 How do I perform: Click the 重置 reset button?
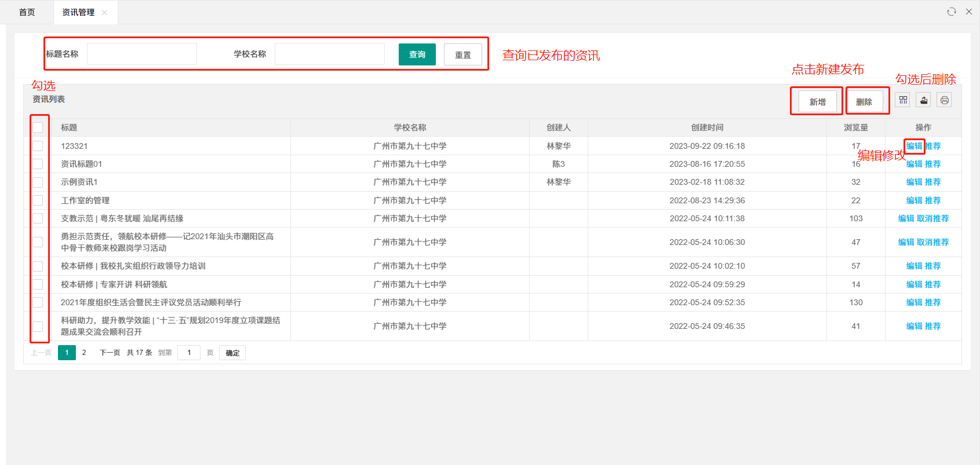click(x=462, y=55)
